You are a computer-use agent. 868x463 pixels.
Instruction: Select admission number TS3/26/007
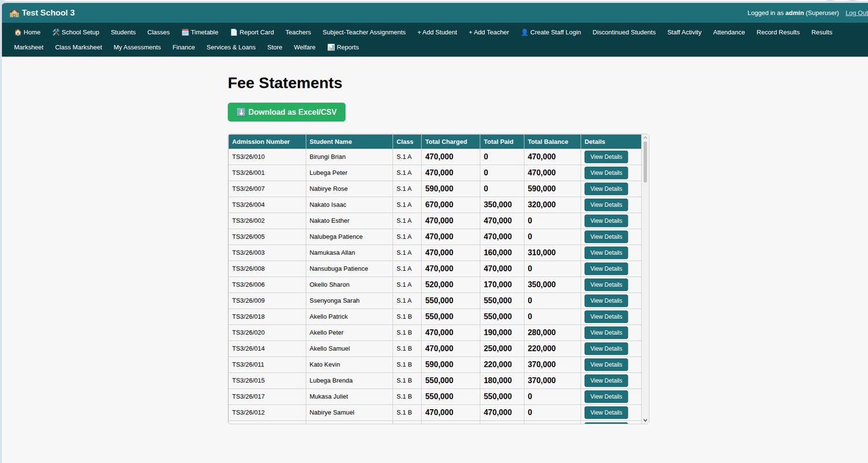[248, 189]
